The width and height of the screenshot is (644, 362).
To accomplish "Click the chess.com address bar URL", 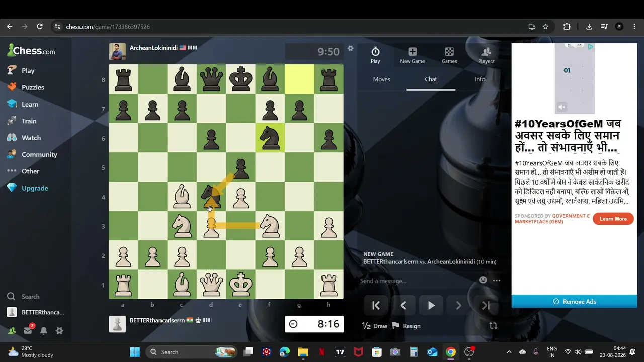I will [108, 27].
